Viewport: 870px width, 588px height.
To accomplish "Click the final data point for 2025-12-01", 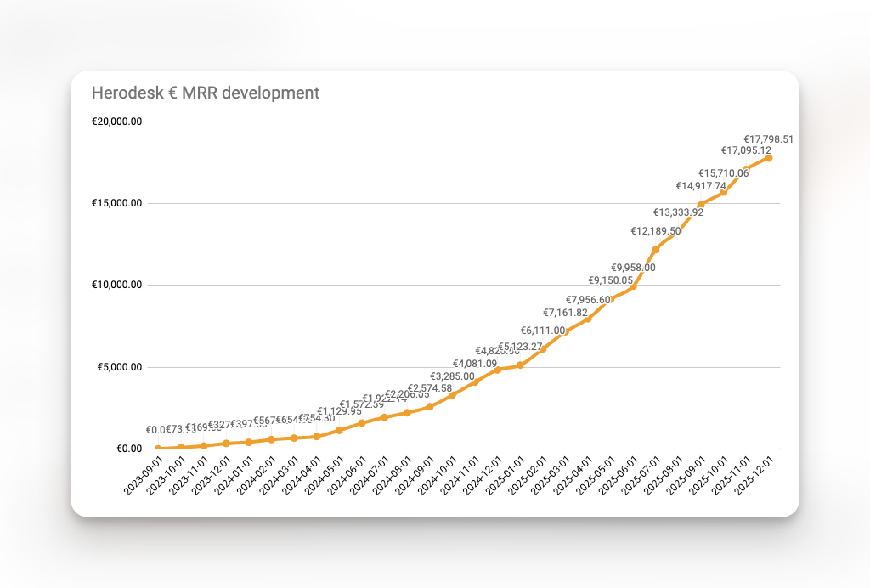I will 768,158.
